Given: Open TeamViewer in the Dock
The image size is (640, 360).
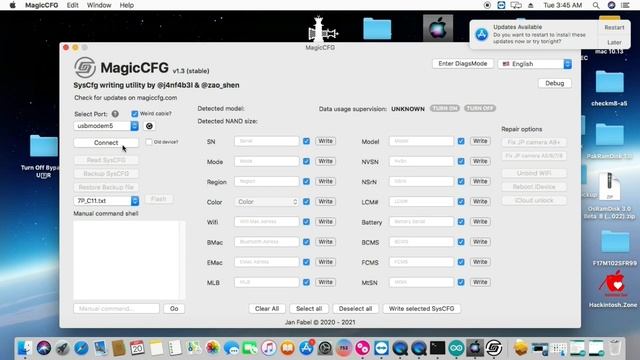Looking at the screenshot, I should coord(381,348).
